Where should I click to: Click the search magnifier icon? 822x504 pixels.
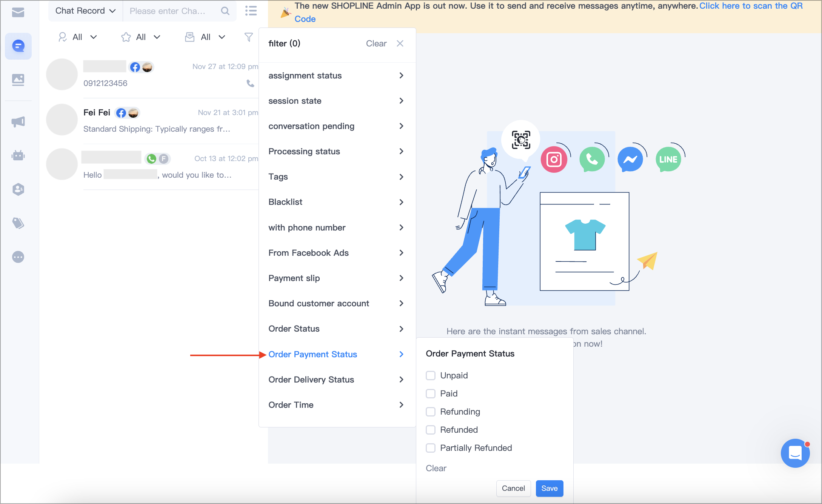coord(225,11)
